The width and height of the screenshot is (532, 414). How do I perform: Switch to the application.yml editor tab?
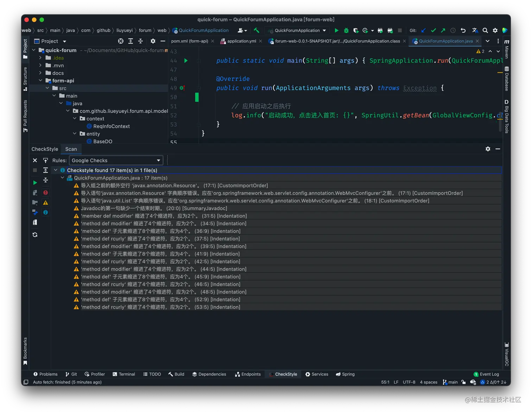pyautogui.click(x=241, y=41)
